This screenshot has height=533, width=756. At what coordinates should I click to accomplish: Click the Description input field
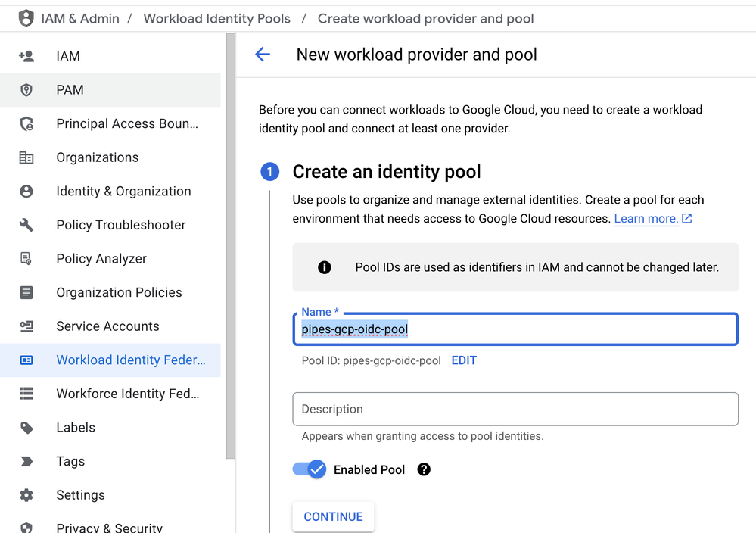[515, 409]
